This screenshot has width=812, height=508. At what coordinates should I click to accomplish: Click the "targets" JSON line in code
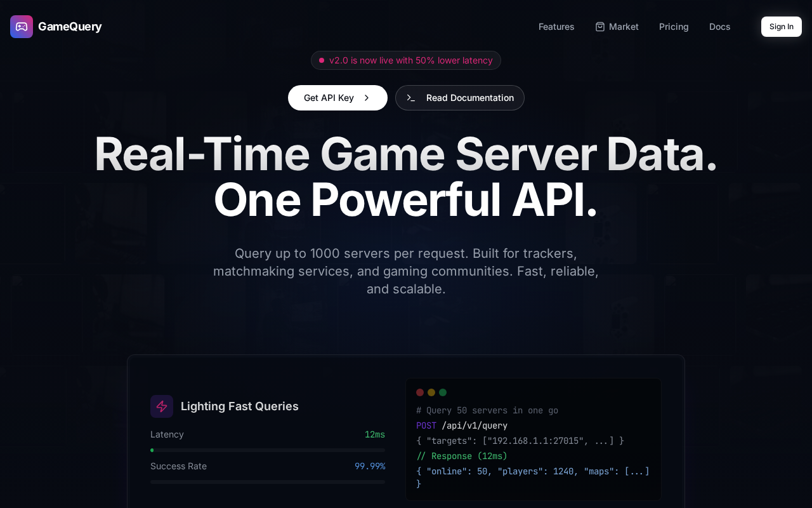pos(520,441)
